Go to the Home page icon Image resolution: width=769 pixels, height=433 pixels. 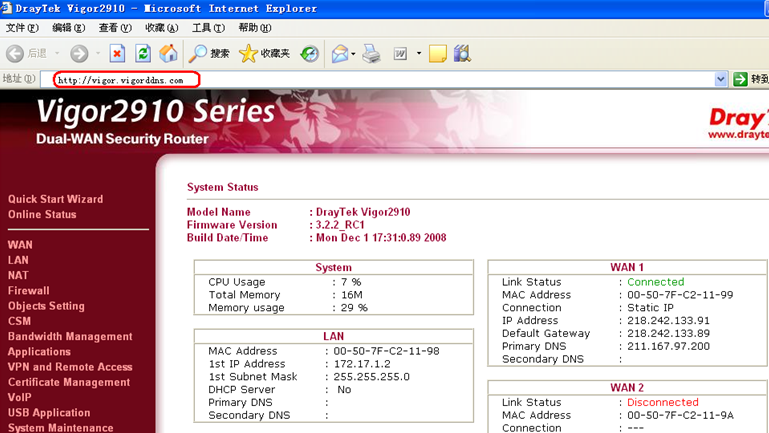point(169,54)
